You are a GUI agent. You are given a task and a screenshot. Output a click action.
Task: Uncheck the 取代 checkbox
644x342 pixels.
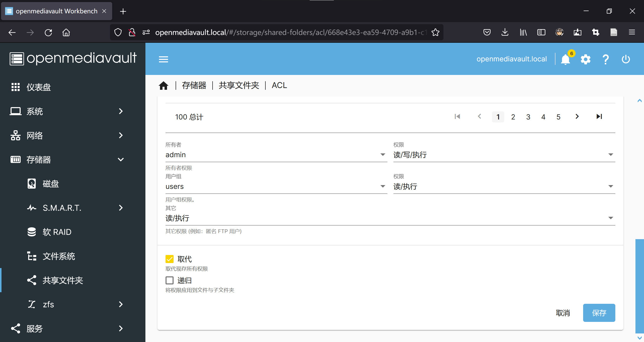pyautogui.click(x=170, y=259)
